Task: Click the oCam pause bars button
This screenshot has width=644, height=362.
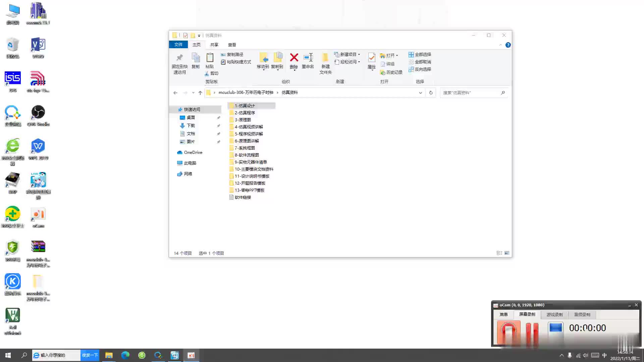Action: (x=532, y=332)
